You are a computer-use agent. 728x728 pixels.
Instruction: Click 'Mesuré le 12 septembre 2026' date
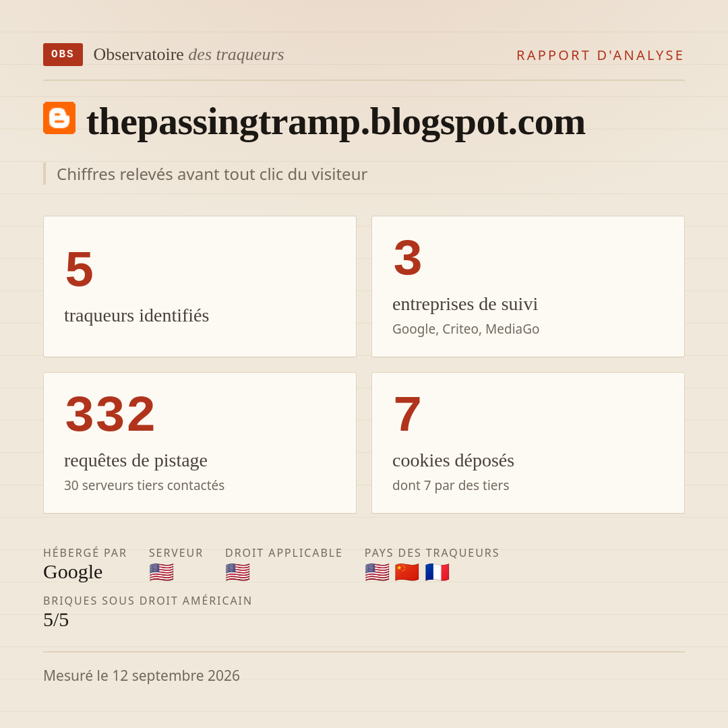pos(142,676)
